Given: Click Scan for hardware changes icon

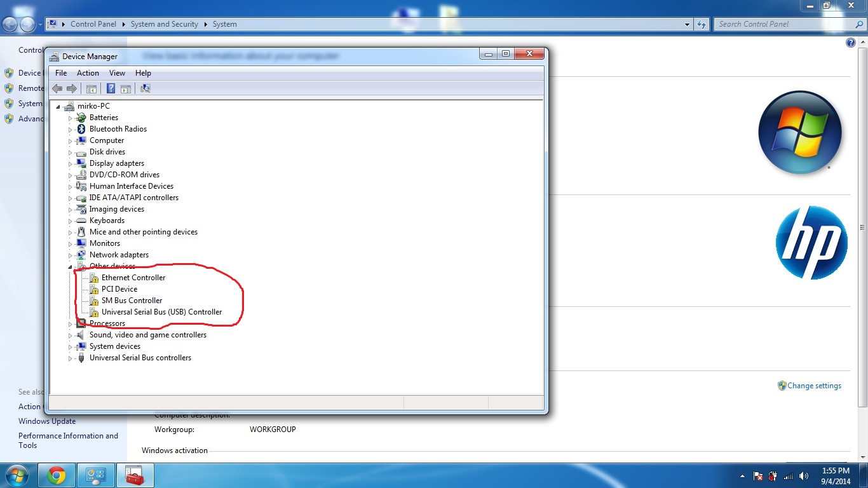Looking at the screenshot, I should coord(146,88).
